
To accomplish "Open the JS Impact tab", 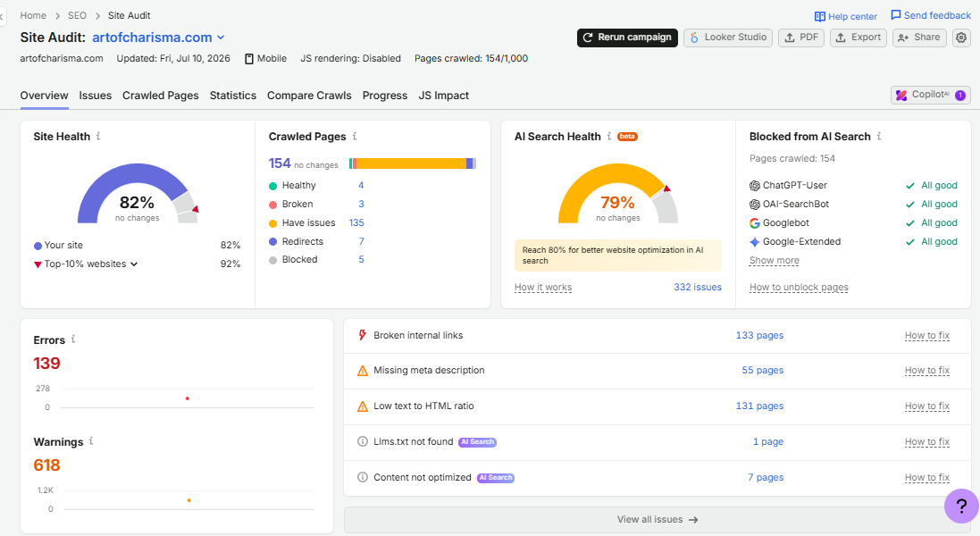I will pos(444,96).
